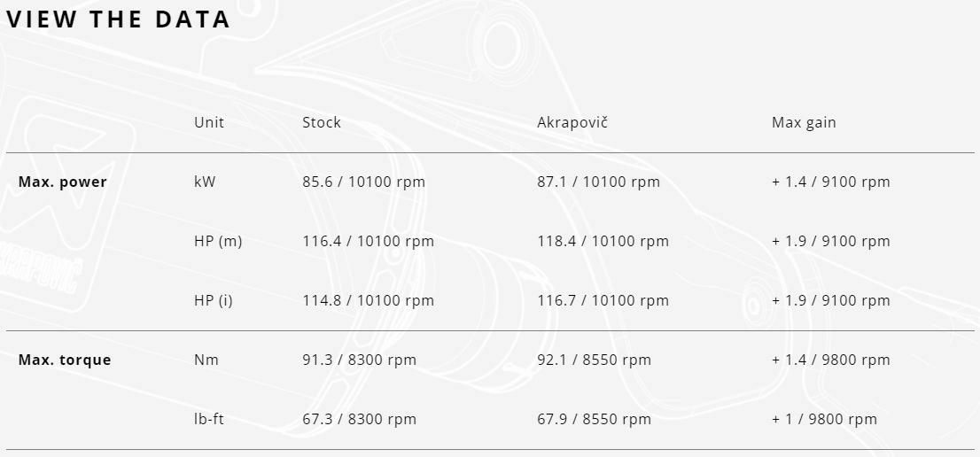Click the Nm unit cell

pyautogui.click(x=206, y=360)
